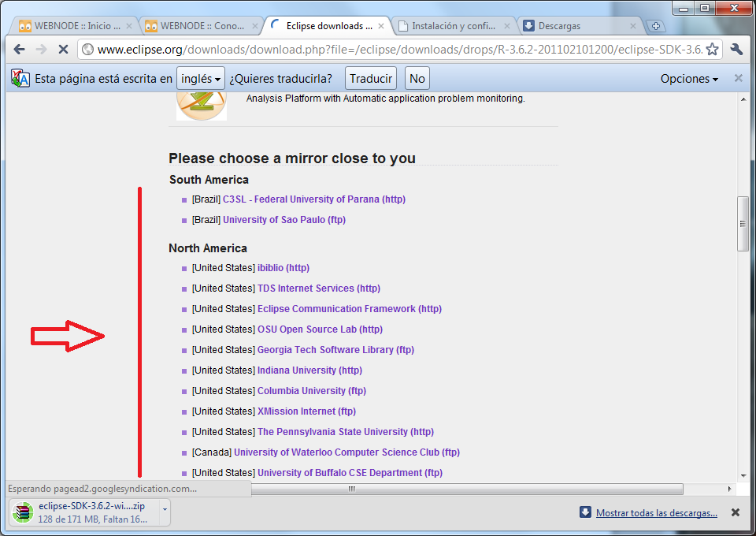Choose University of Sao Paulo (ftp) mirror
Viewport: 756px width, 536px height.
coord(284,219)
